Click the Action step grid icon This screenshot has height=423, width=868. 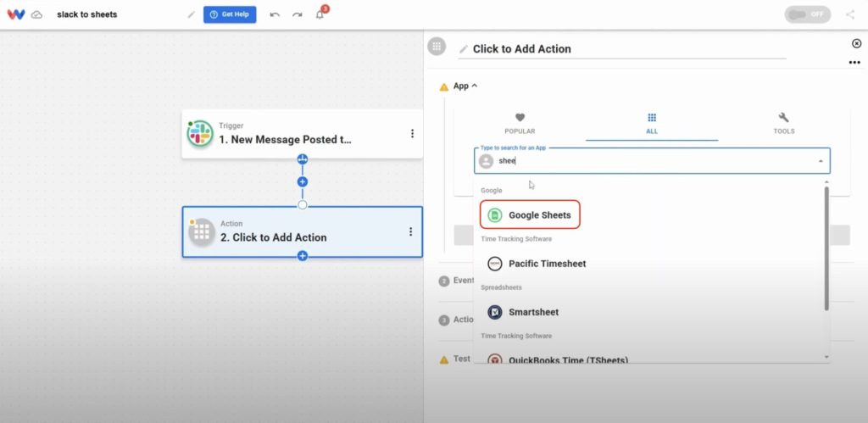202,231
